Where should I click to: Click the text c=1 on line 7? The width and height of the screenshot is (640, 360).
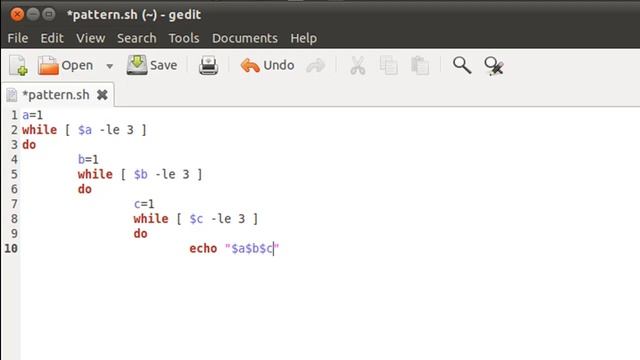pos(144,204)
